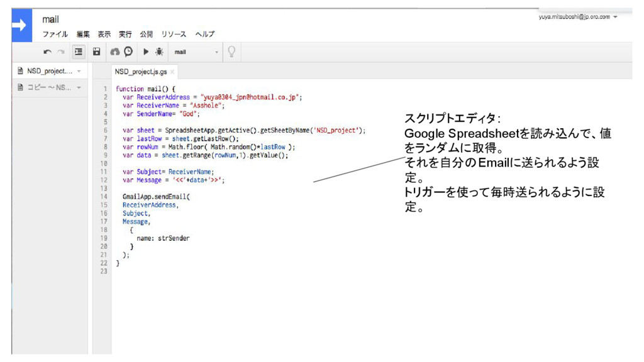Viewport: 644px width, 362px height.
Task: Run the script with play button
Action: [x=146, y=52]
